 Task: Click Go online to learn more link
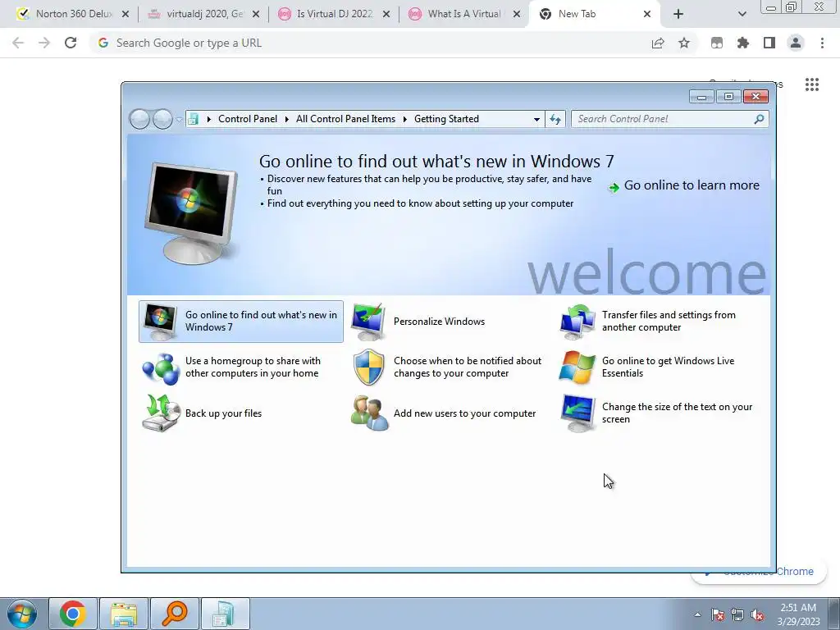692,185
